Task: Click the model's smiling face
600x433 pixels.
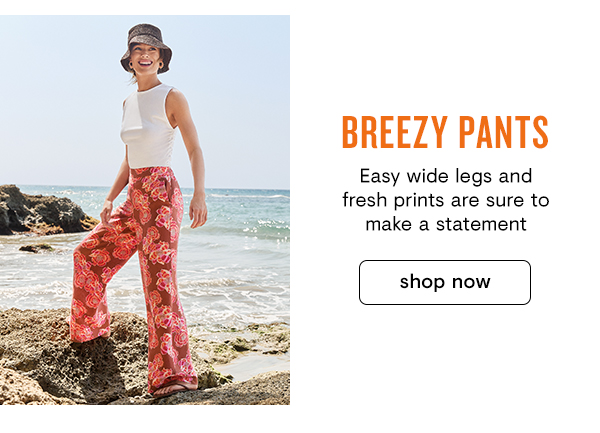Action: 145,59
